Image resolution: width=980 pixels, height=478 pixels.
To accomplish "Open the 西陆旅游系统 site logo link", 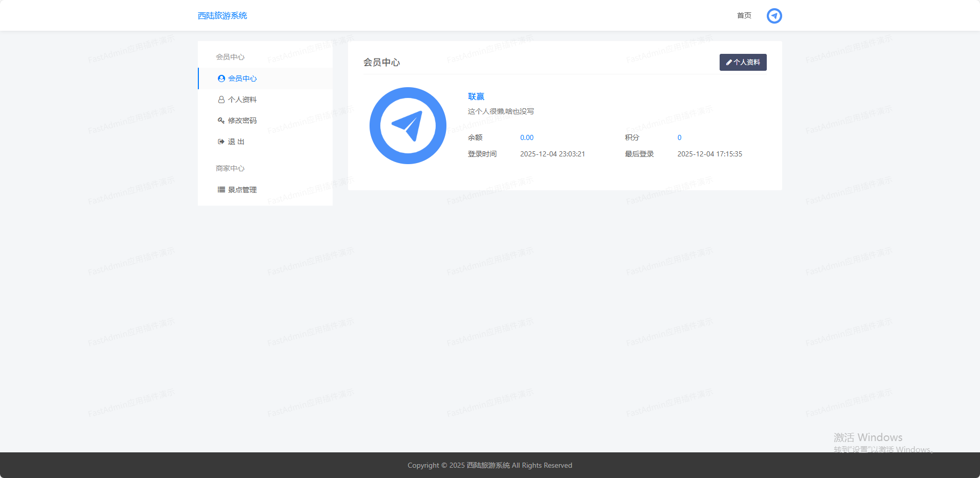I will [222, 16].
